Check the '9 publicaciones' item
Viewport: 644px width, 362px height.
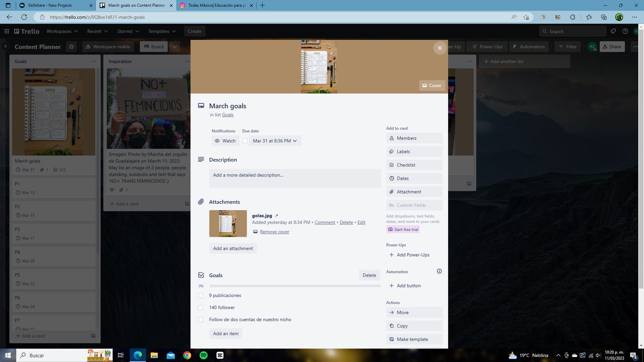pos(200,295)
